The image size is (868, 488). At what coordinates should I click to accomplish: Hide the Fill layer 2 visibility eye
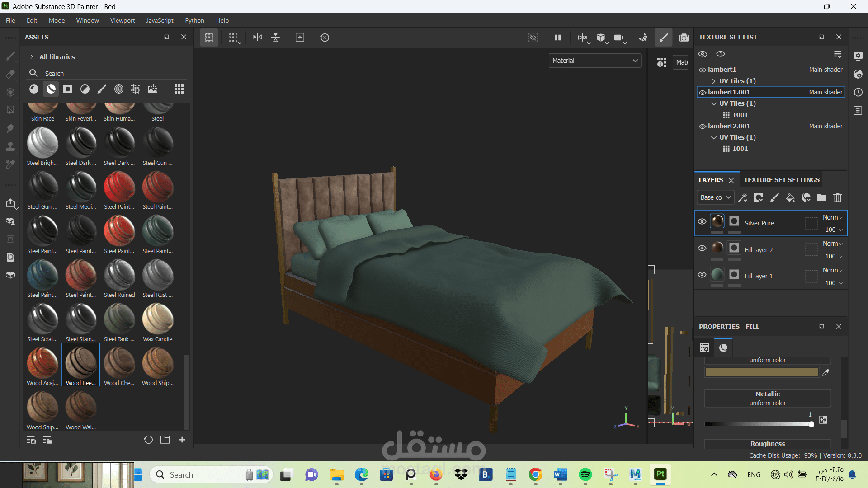[702, 248]
